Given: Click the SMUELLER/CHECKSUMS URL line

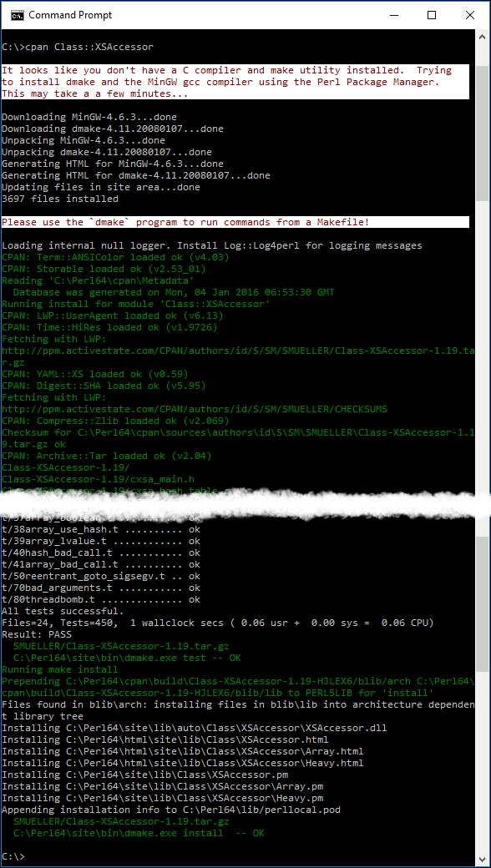Looking at the screenshot, I should tap(195, 409).
